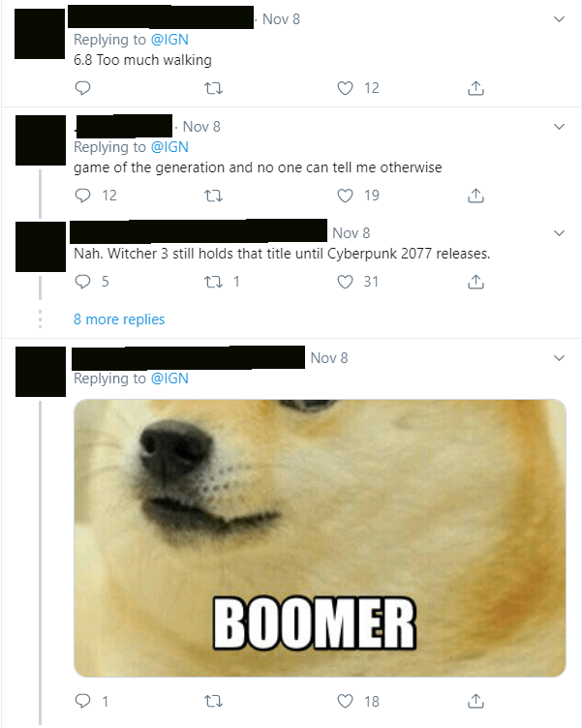Expand chevron menu on BOOMER meme tweet
Screen dimensions: 582x728
click(x=559, y=357)
